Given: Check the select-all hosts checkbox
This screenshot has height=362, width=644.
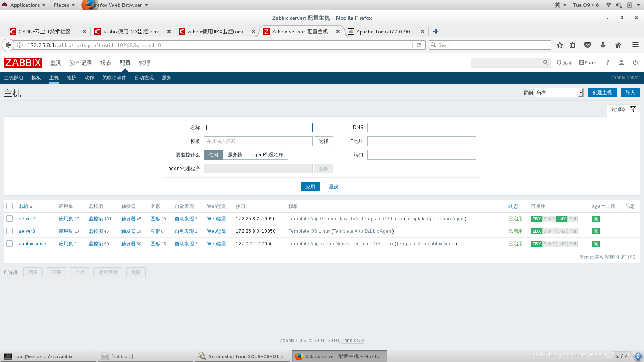Looking at the screenshot, I should (10, 206).
